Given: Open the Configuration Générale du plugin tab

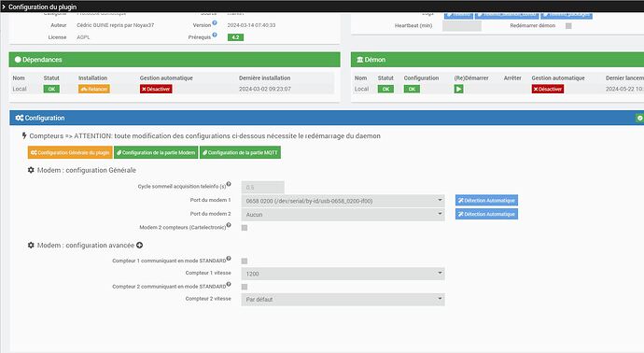Looking at the screenshot, I should pyautogui.click(x=70, y=152).
